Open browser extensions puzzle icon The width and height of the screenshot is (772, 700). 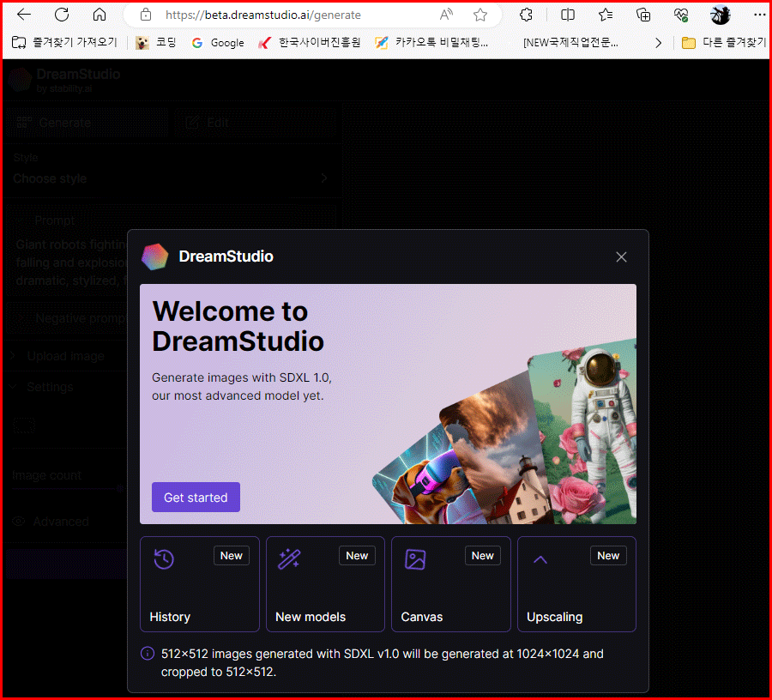526,15
